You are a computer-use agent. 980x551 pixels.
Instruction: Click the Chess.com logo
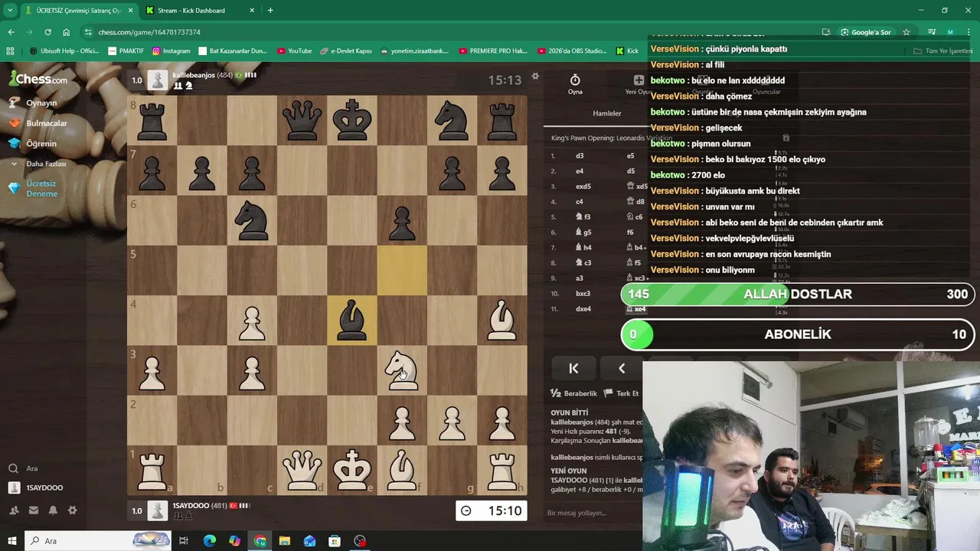coord(38,79)
